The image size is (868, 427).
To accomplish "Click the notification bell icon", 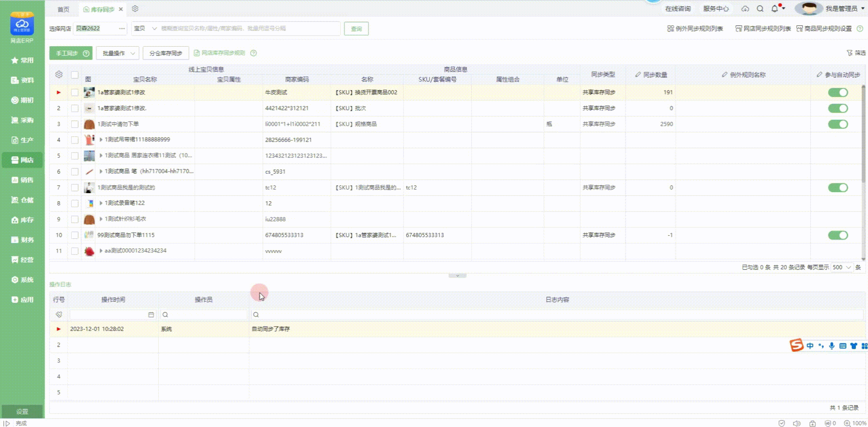I will click(774, 9).
